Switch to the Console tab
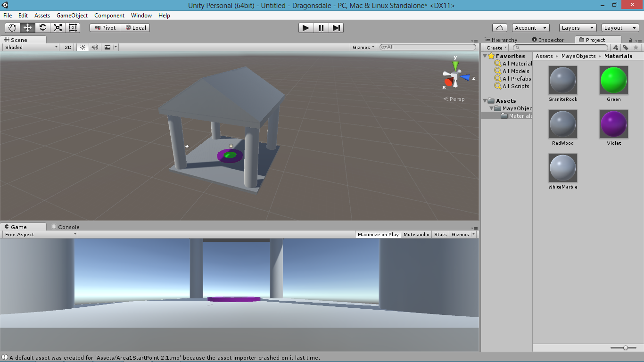This screenshot has height=362, width=644. point(66,227)
